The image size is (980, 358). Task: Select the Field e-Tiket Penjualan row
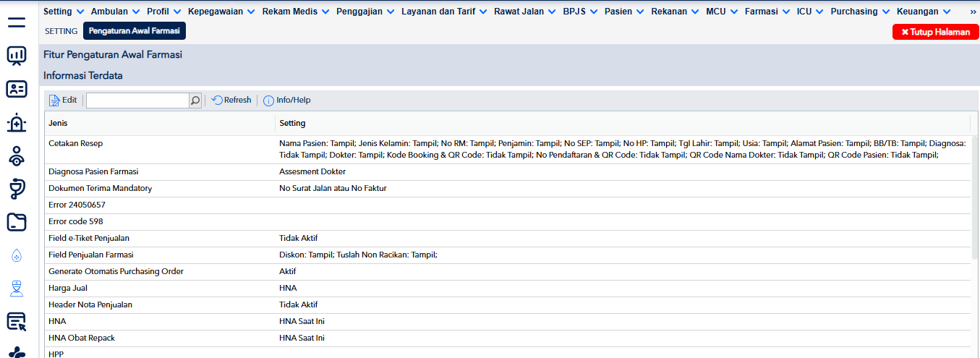(x=508, y=239)
